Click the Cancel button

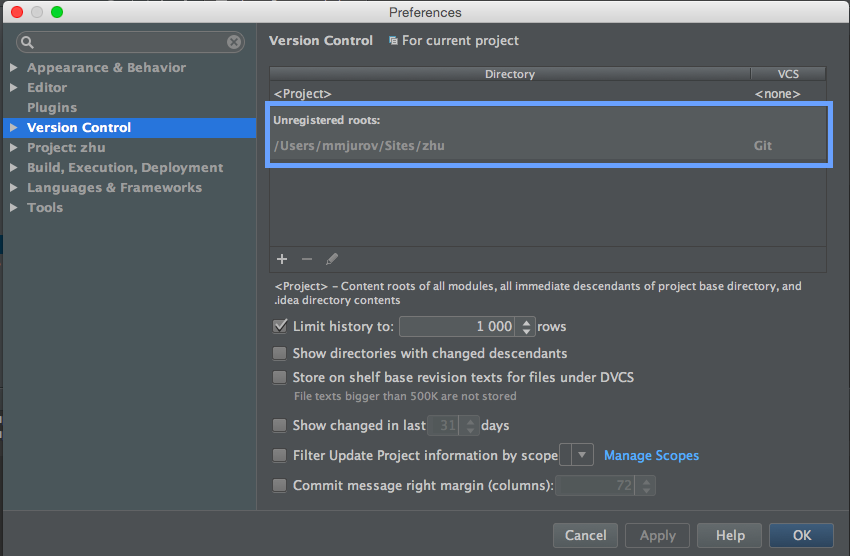pos(585,535)
